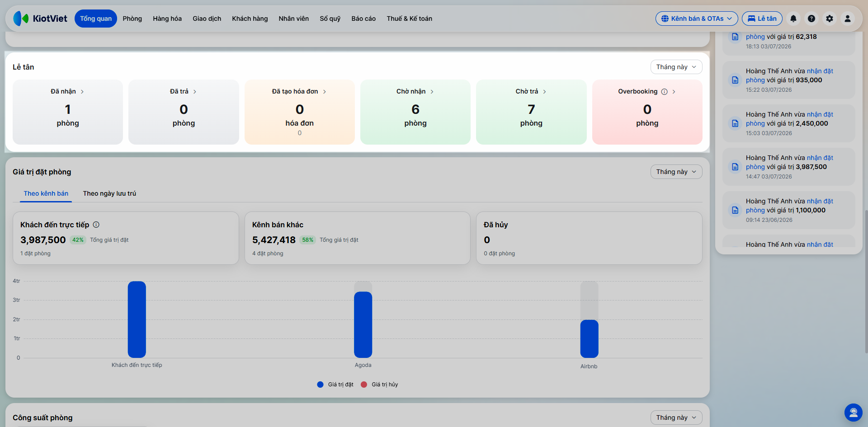Open the Hàng hóa menu
Screen dimensions: 868x427
coord(167,19)
